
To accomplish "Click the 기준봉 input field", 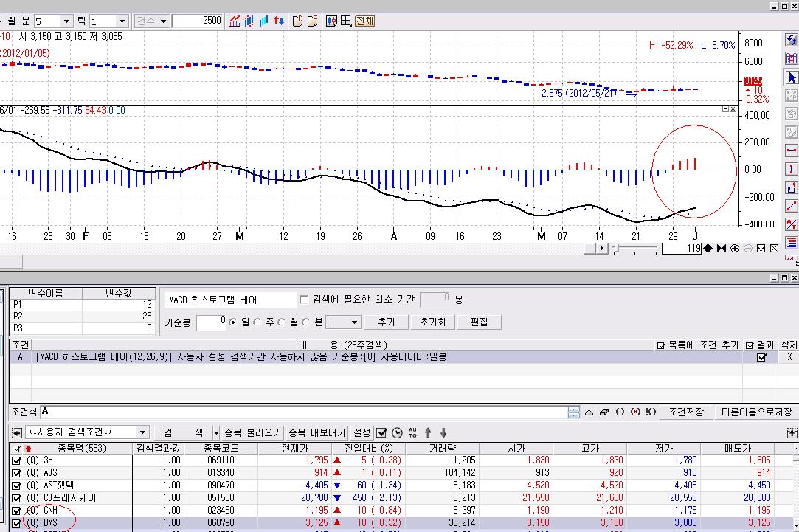I will pyautogui.click(x=211, y=322).
